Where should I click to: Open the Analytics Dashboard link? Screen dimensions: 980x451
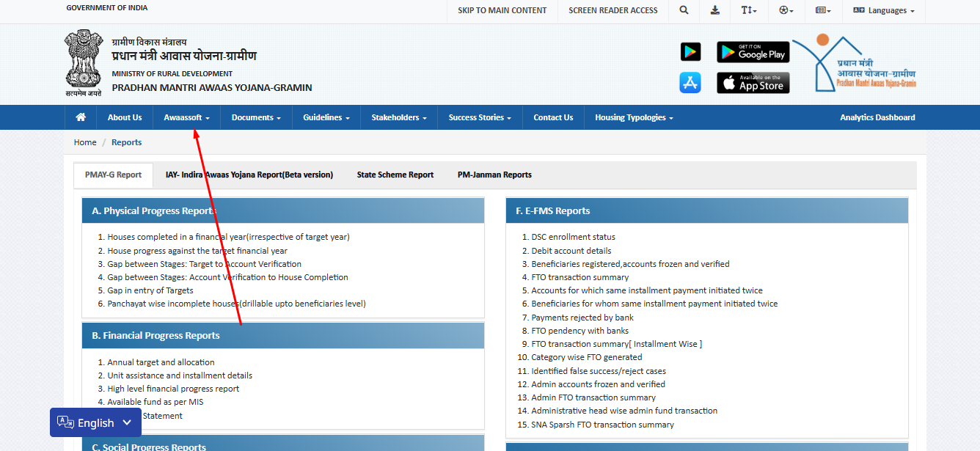(877, 117)
